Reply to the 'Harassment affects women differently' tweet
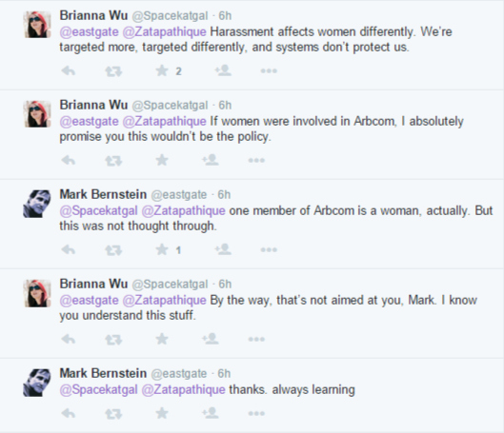The width and height of the screenshot is (504, 433). 69,70
